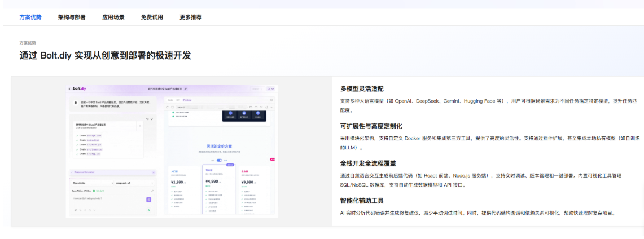The height and width of the screenshot is (239, 644).
Task: Go to the 免费试用 tab
Action: [x=152, y=17]
